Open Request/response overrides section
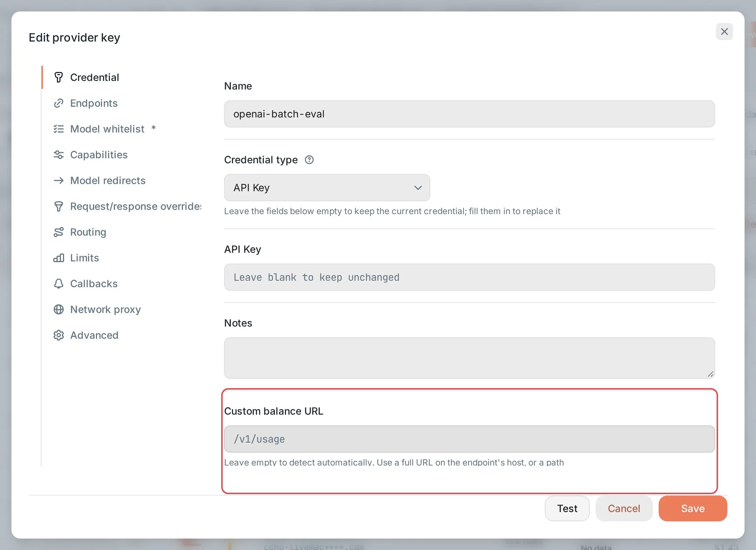The image size is (756, 550). [135, 206]
